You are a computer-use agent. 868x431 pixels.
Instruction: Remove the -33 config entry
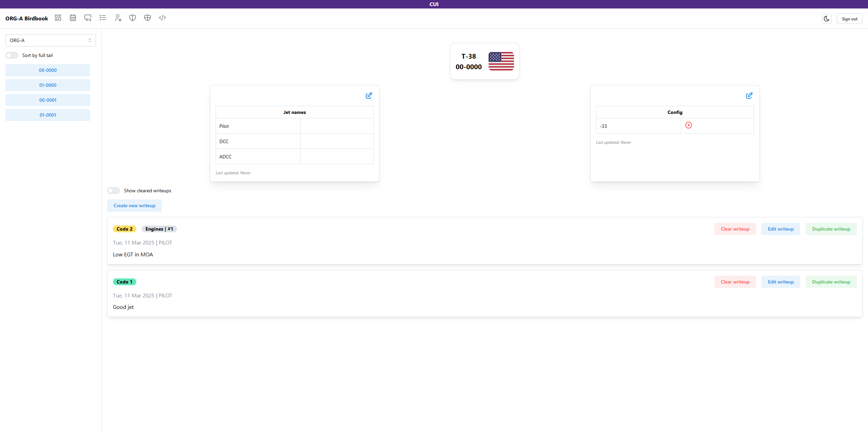[689, 125]
